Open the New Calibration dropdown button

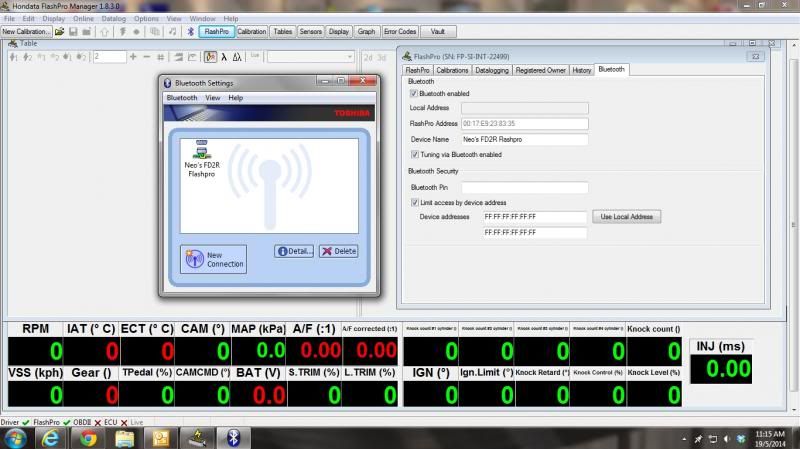[27, 32]
